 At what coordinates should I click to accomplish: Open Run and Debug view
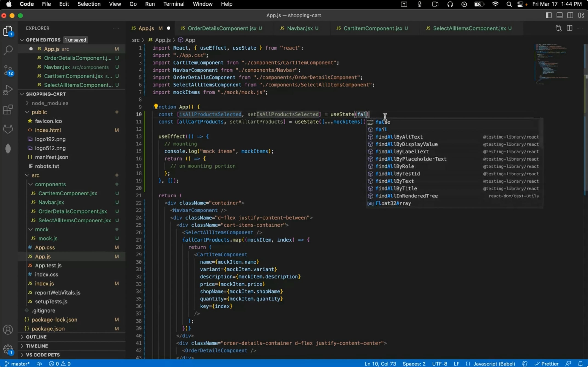pyautogui.click(x=8, y=89)
